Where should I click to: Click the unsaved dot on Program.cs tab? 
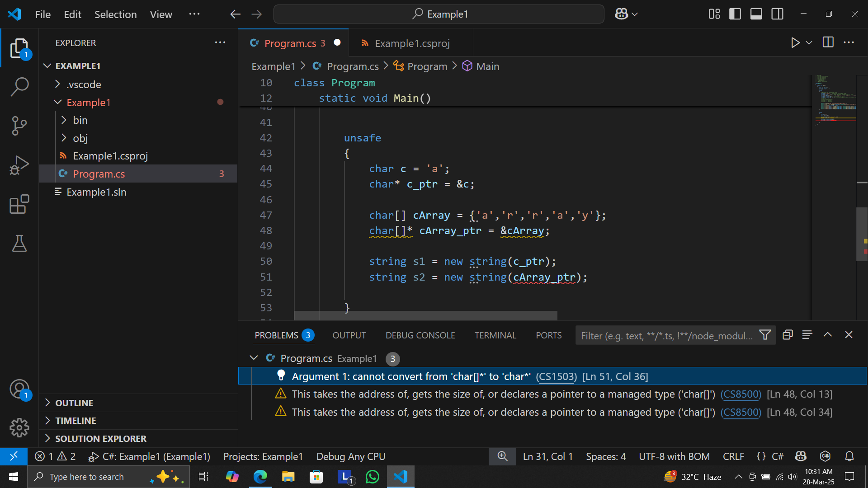pos(337,42)
